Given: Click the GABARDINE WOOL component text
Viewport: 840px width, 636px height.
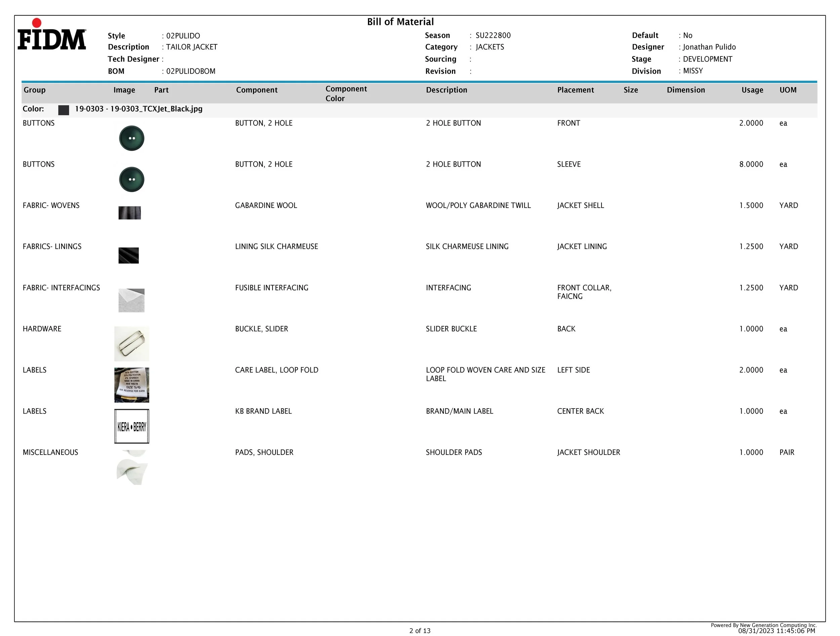Looking at the screenshot, I should (x=266, y=205).
